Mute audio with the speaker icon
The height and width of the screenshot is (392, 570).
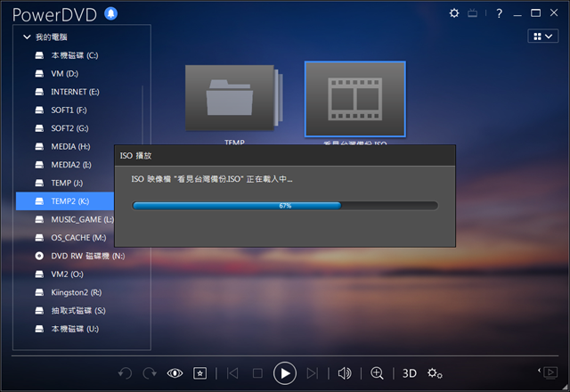click(345, 373)
